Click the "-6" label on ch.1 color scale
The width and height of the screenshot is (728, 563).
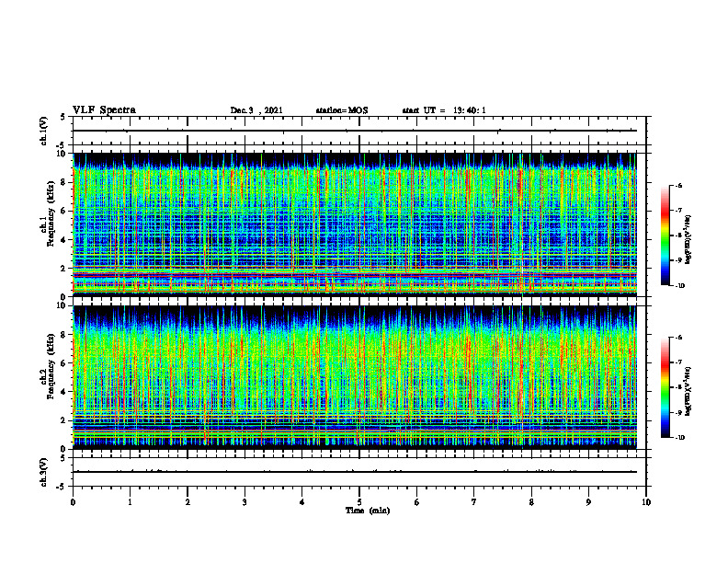pos(679,185)
